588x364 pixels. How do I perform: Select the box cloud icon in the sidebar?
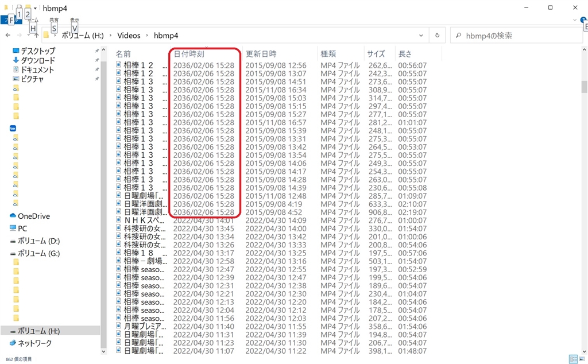point(13,128)
